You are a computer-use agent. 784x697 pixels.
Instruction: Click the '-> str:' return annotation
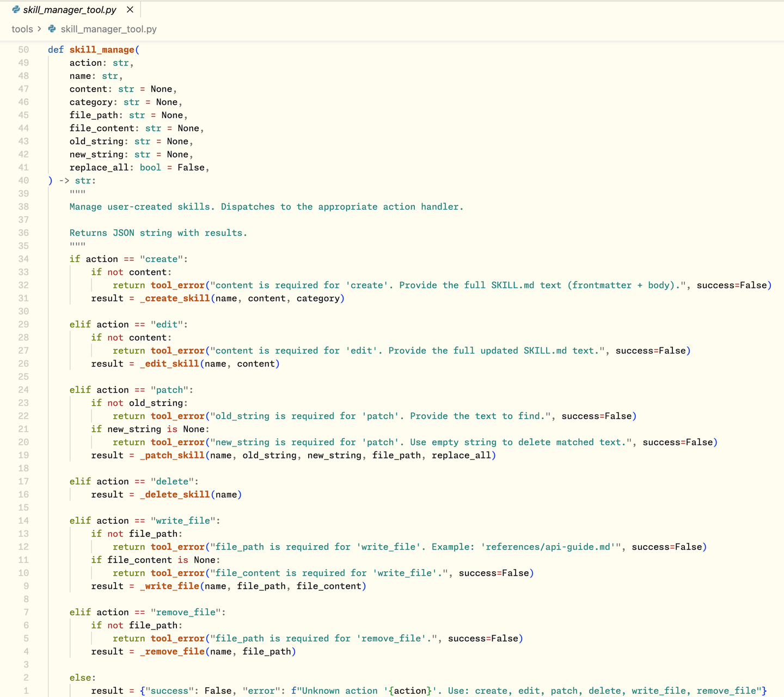[x=77, y=180]
